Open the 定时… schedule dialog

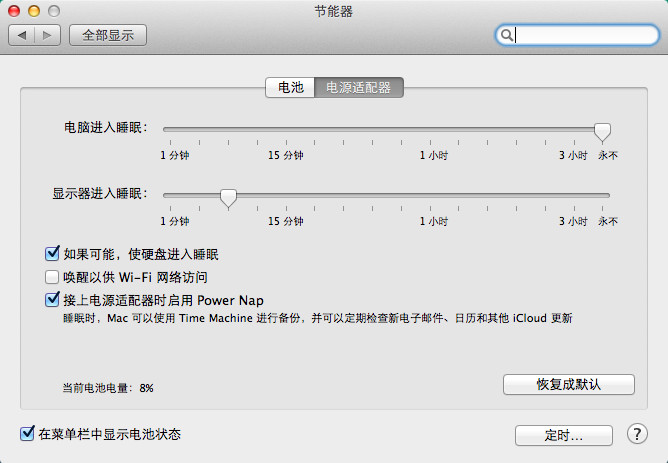tap(564, 435)
